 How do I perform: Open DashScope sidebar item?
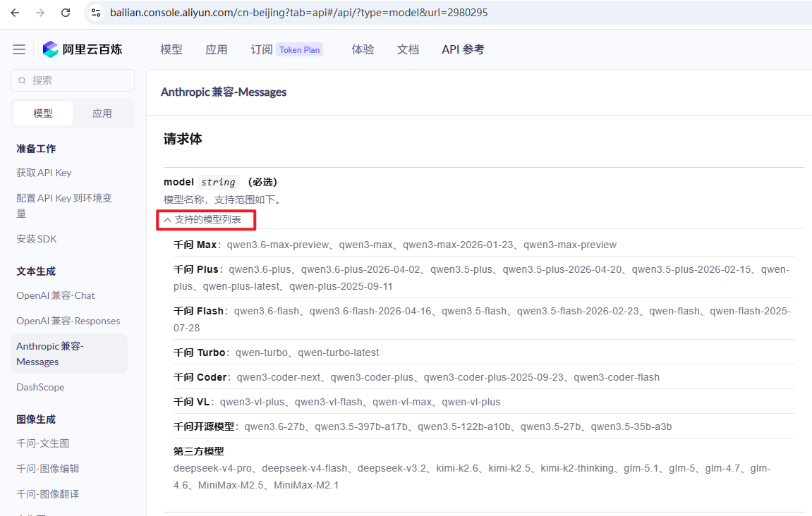[40, 386]
